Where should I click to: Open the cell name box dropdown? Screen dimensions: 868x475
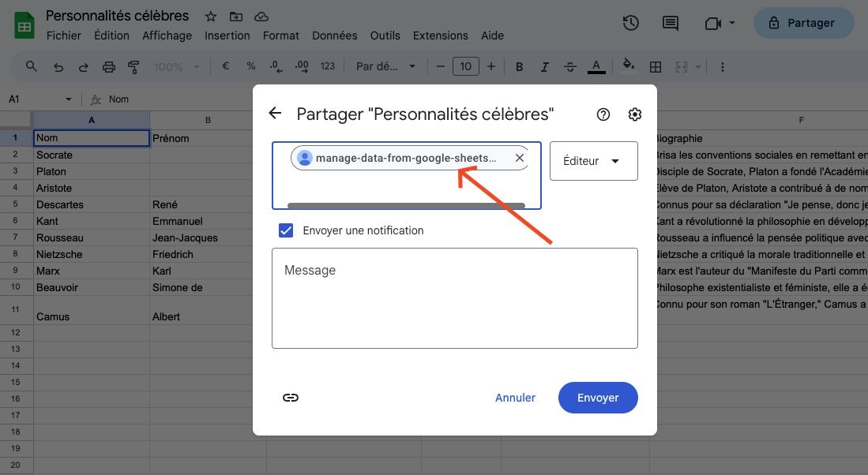coord(69,99)
